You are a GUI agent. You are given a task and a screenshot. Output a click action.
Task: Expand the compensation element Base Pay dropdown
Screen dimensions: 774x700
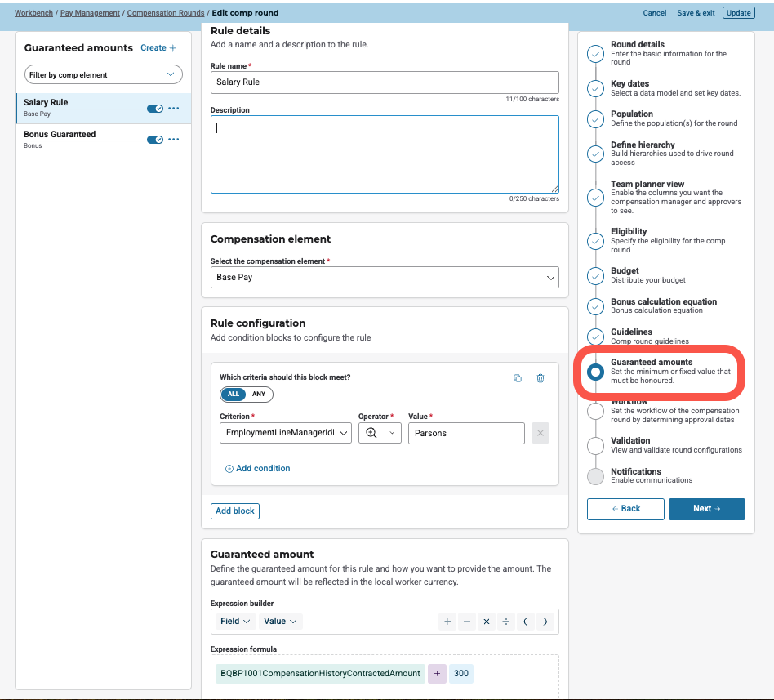(385, 278)
